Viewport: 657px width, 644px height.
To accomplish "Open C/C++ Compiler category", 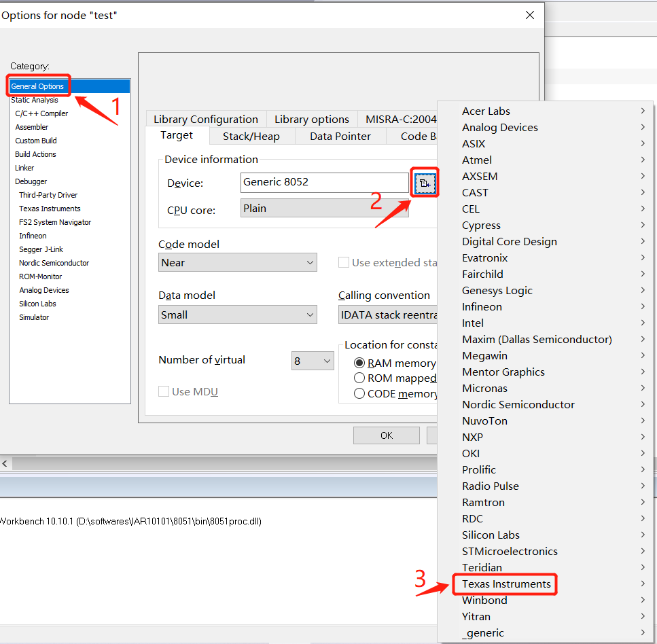I will coord(41,113).
